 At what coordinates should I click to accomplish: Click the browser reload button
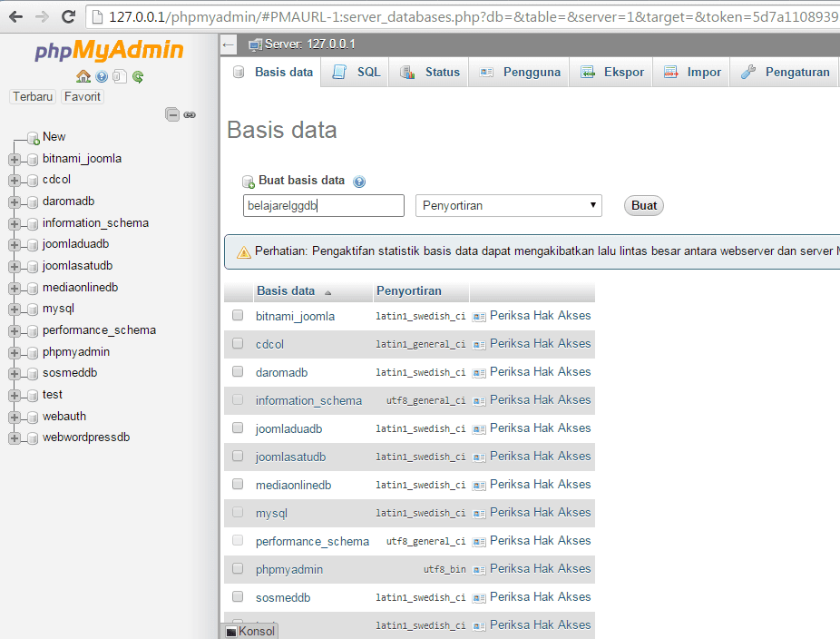[69, 16]
